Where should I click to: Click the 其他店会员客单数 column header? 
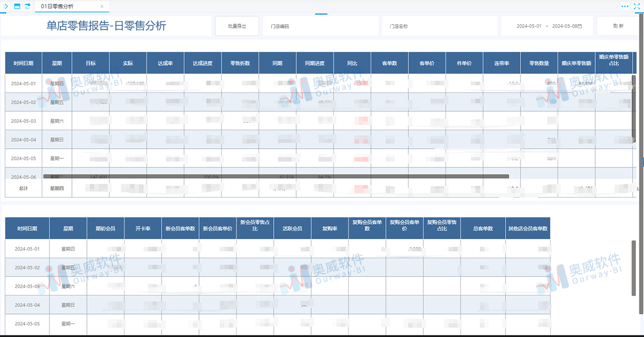pyautogui.click(x=528, y=228)
